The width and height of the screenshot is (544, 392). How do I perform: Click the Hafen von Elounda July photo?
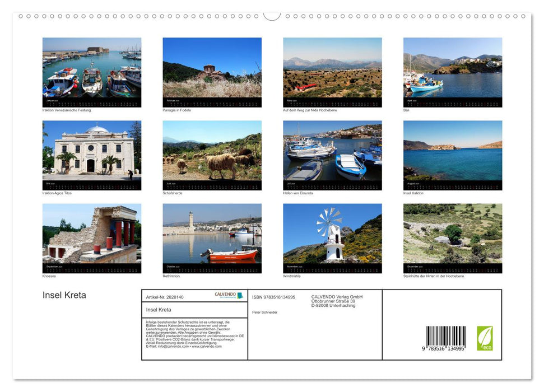[332, 154]
